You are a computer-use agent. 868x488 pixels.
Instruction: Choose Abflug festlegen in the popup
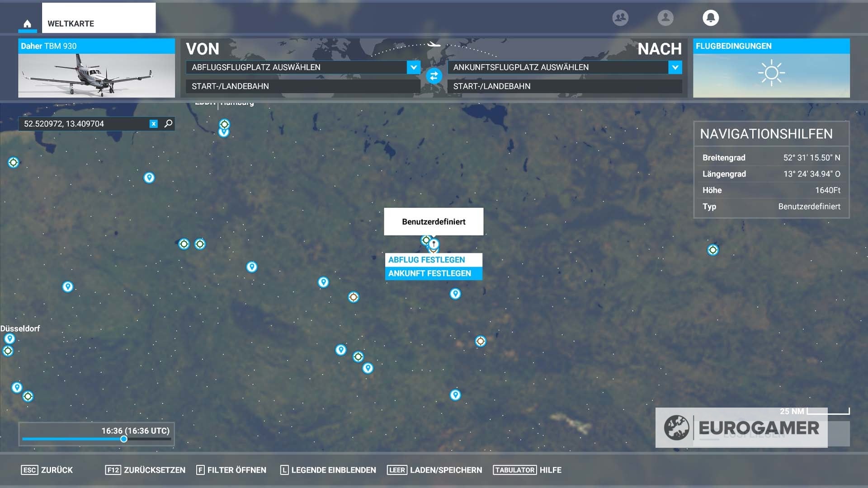coord(434,260)
